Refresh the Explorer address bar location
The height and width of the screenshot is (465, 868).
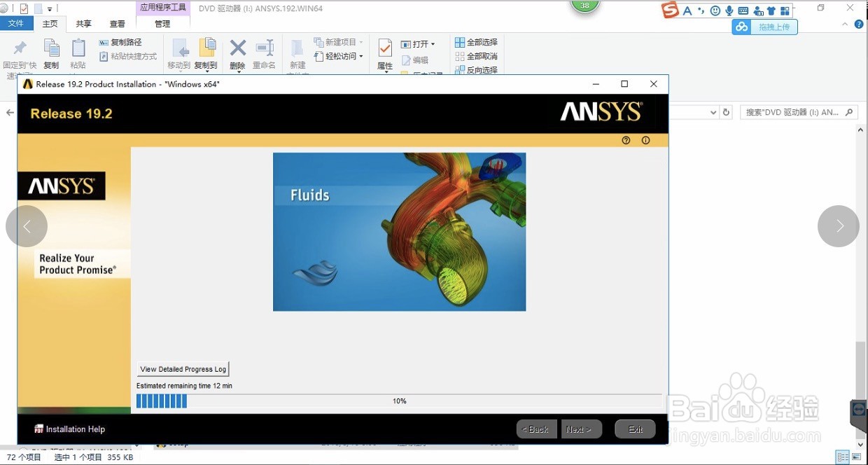[x=726, y=112]
